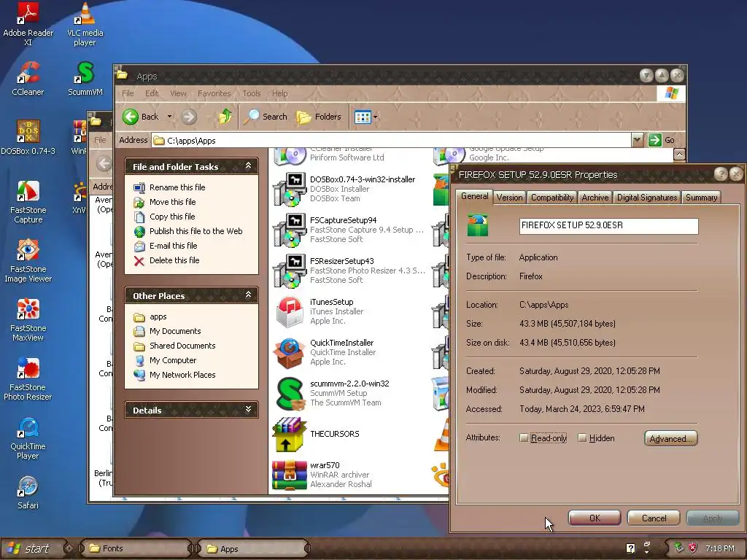The height and width of the screenshot is (560, 747).
Task: Go up one folder level in Apps window
Action: pos(225,117)
